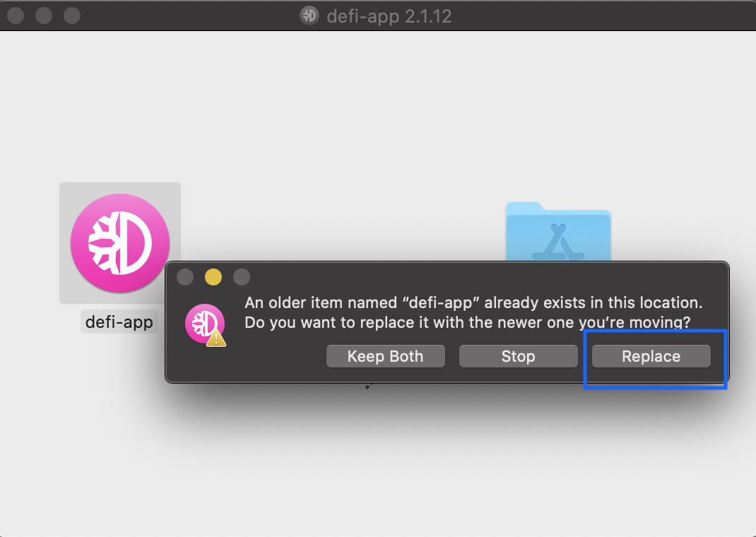The height and width of the screenshot is (537, 756).
Task: Click the 'An older item named' message
Action: [473, 302]
